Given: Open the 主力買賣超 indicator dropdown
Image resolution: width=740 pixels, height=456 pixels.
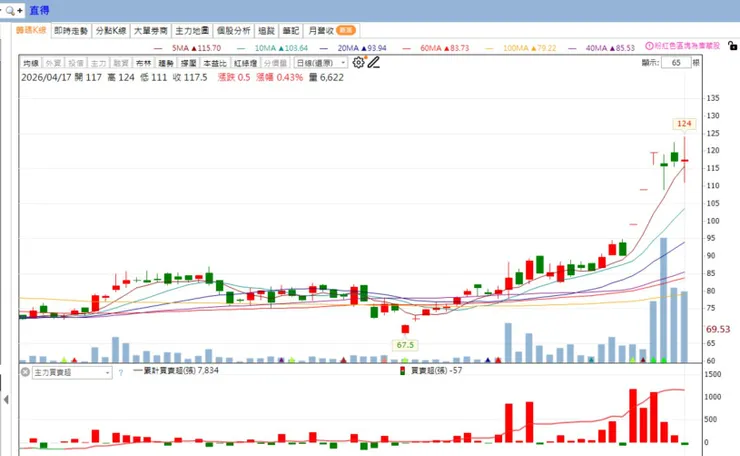Looking at the screenshot, I should tap(72, 372).
